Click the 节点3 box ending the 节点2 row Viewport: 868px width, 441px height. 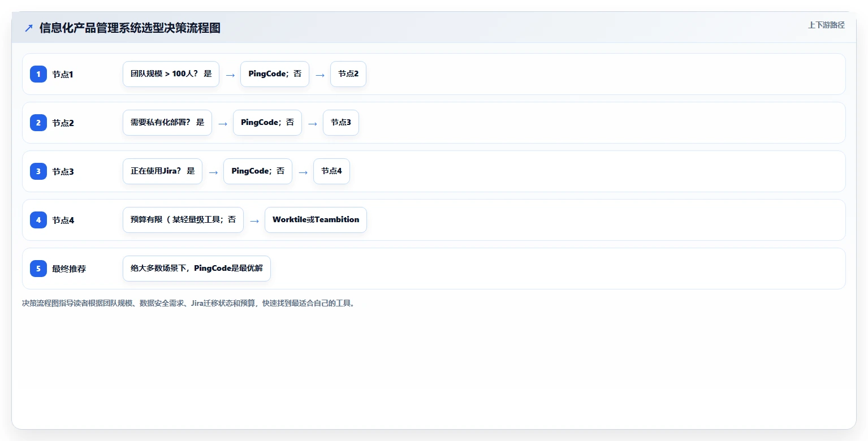tap(341, 123)
